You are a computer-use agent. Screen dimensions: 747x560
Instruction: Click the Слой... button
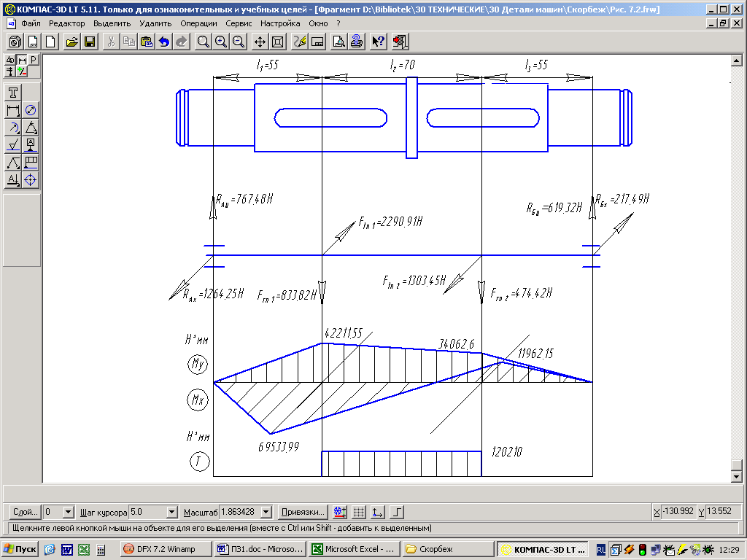point(26,512)
